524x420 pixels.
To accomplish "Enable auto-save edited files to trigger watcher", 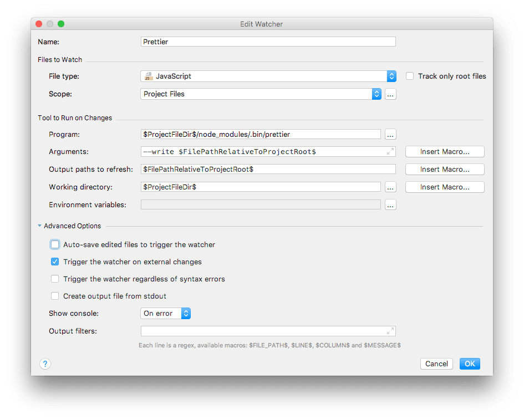I will tap(55, 244).
